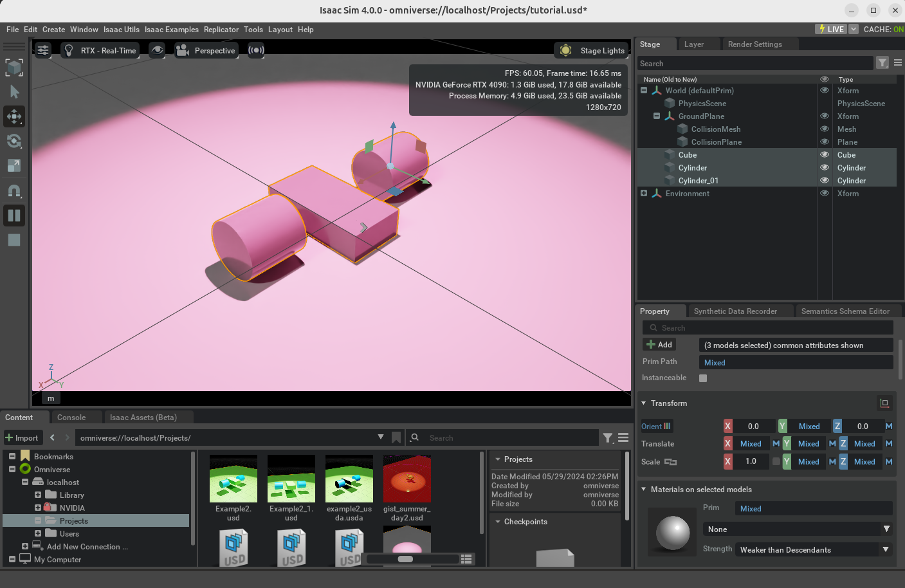Select PhysicsScene in Stage tree
Screen dimensions: 905x588
pos(702,103)
